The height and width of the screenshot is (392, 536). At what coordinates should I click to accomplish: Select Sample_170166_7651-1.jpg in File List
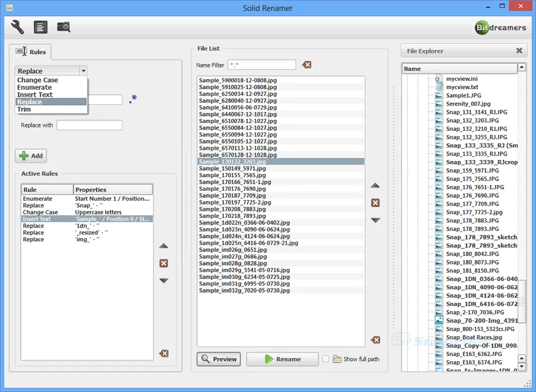pos(281,182)
